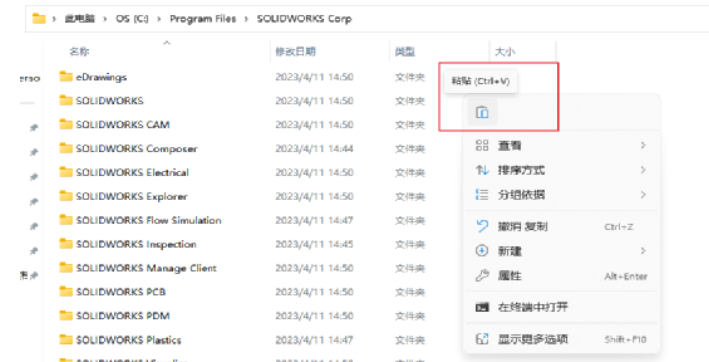Image resolution: width=709 pixels, height=362 pixels.
Task: Click the SOLIDWORKS PCB folder icon
Action: click(x=66, y=292)
